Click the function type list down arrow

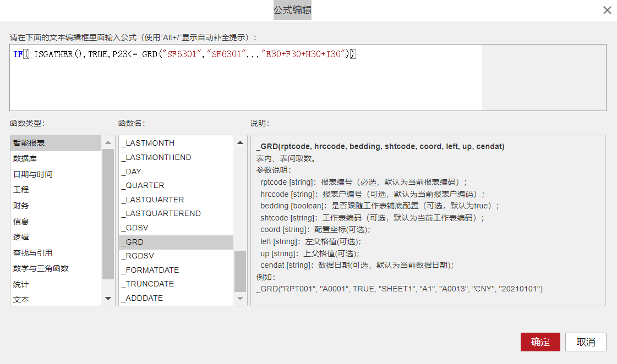tap(108, 299)
